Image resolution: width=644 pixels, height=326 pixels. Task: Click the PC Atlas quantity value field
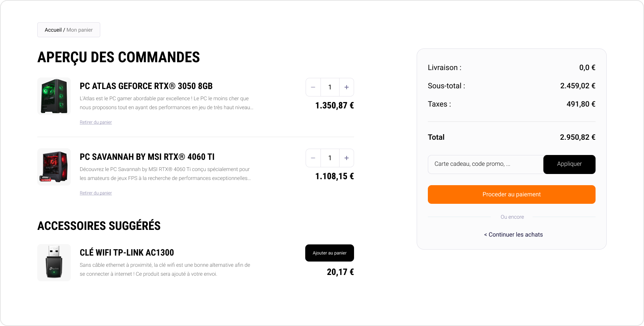click(x=330, y=87)
